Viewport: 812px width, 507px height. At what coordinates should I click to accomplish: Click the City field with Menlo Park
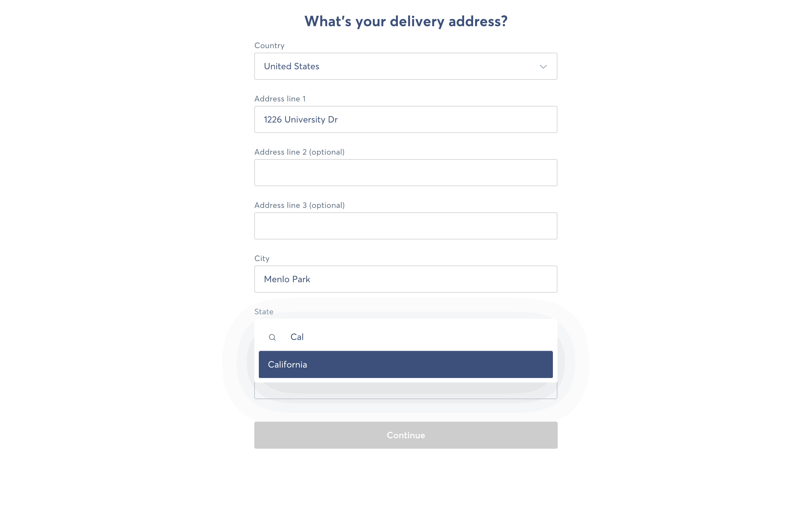405,279
